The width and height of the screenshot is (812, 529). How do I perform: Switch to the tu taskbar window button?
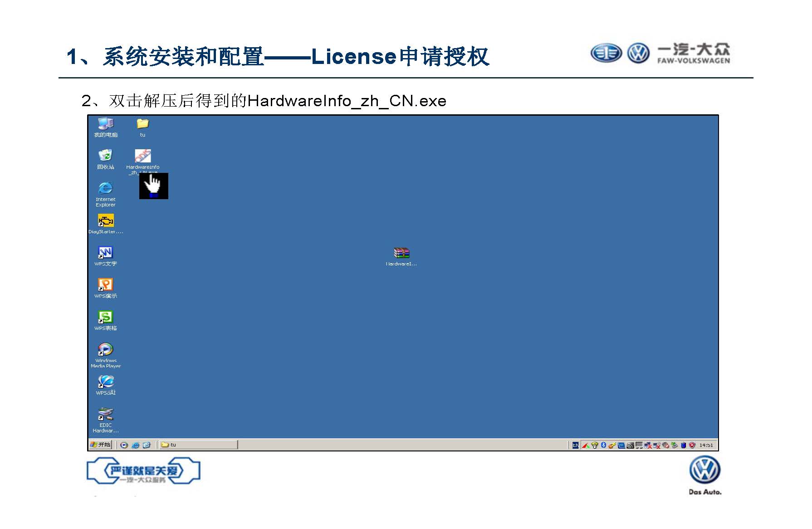point(198,445)
